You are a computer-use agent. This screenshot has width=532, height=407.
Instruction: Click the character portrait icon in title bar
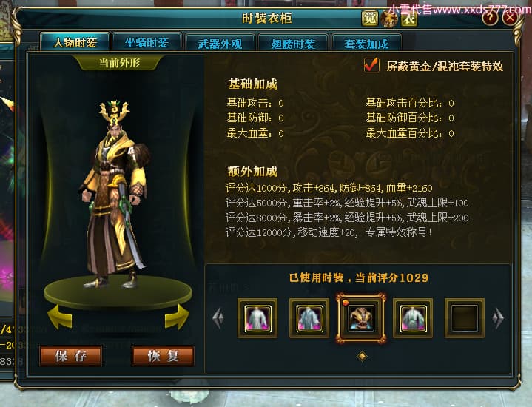(389, 18)
